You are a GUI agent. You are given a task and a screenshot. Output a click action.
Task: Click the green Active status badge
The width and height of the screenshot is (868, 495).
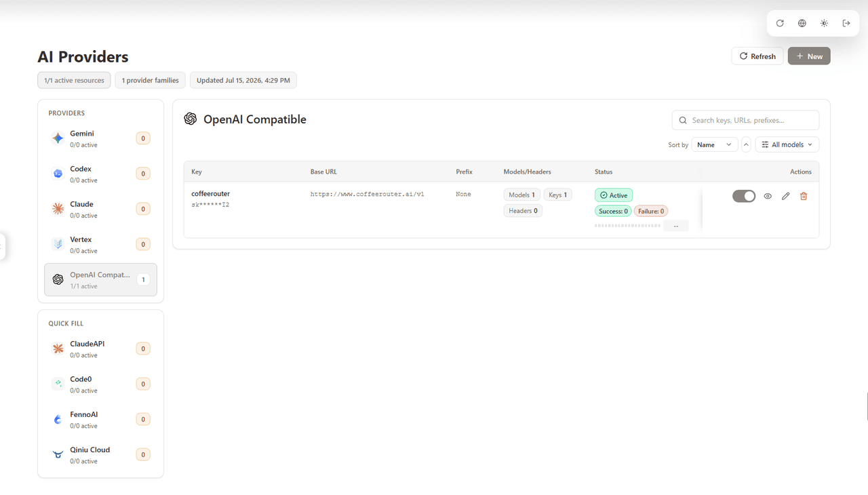pos(614,195)
